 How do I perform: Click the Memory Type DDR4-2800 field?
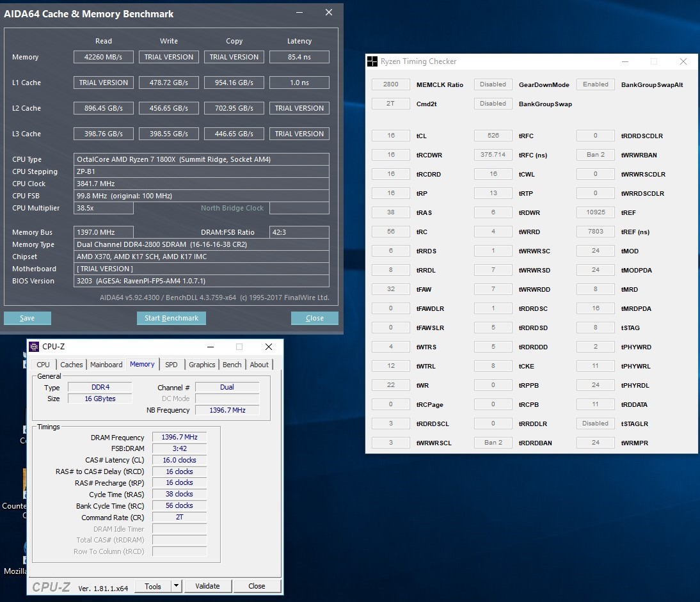202,244
